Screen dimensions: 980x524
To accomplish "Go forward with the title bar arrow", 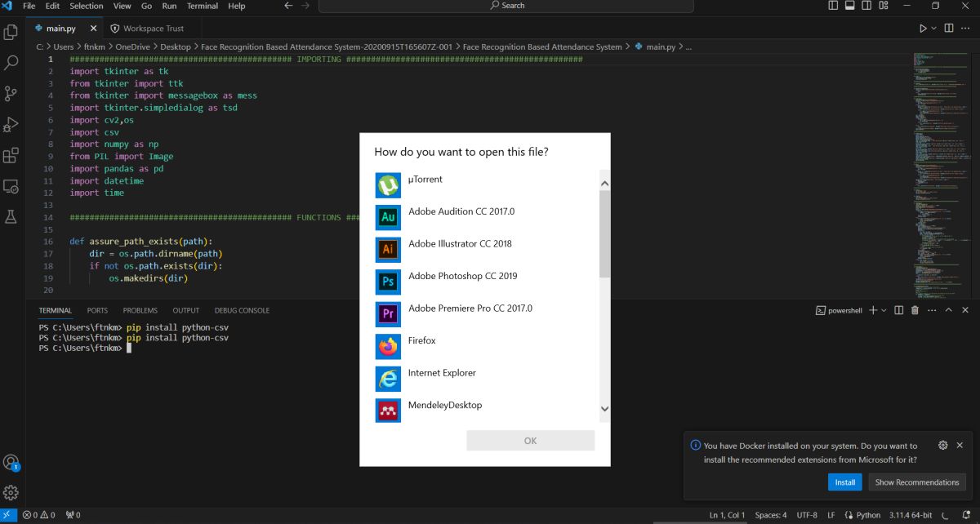I will [305, 6].
